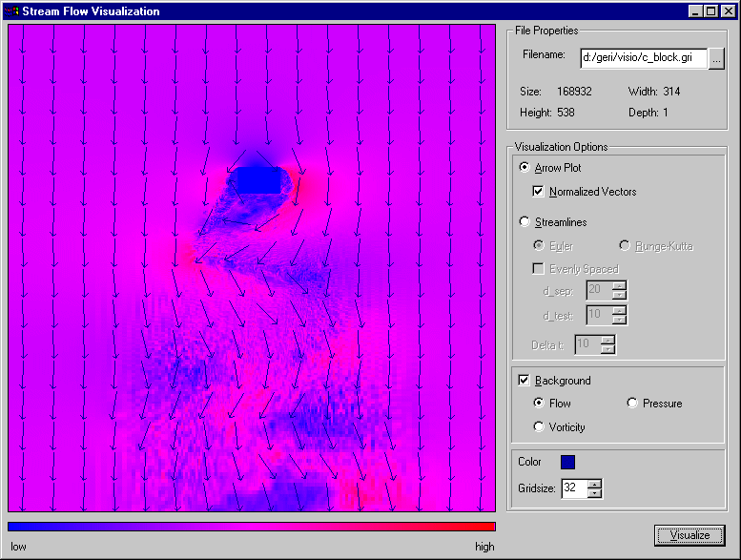Increase Gridsize with the up arrow
This screenshot has height=560, width=741.
pos(595,484)
